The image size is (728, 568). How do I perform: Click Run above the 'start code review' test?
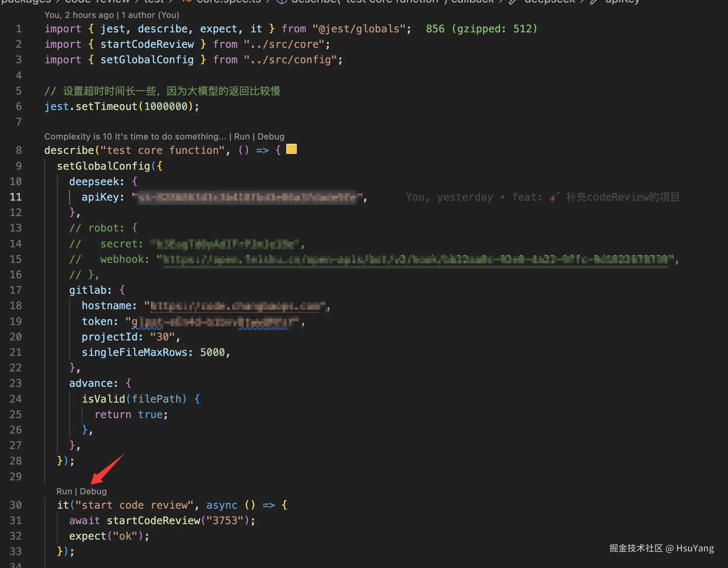(64, 491)
